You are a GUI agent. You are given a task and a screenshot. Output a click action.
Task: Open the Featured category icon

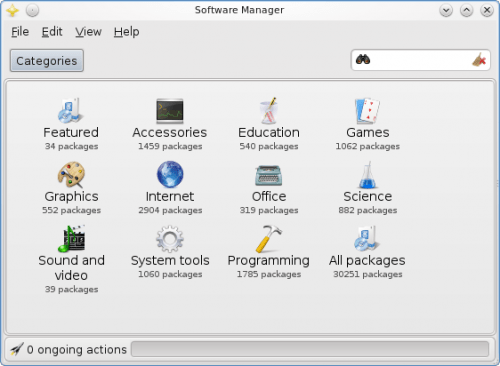(x=70, y=110)
